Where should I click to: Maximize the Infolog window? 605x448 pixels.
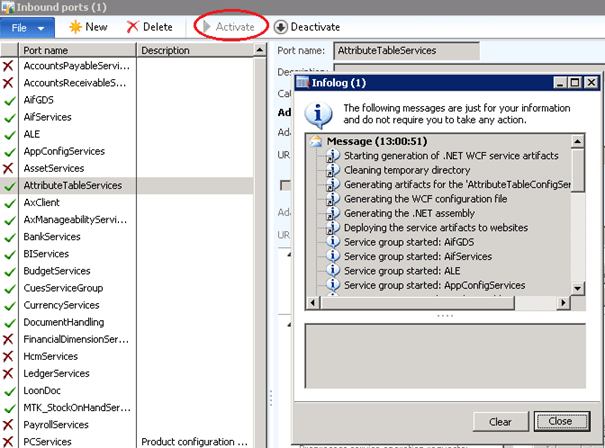click(575, 83)
